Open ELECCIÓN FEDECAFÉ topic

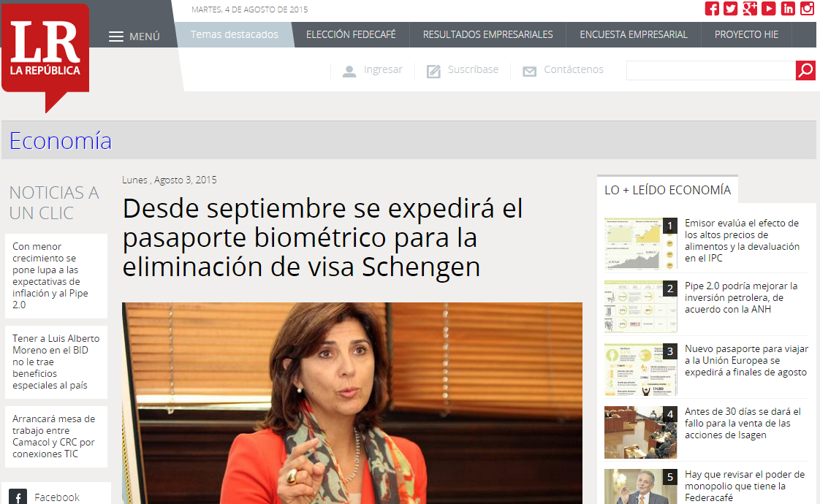coord(351,34)
